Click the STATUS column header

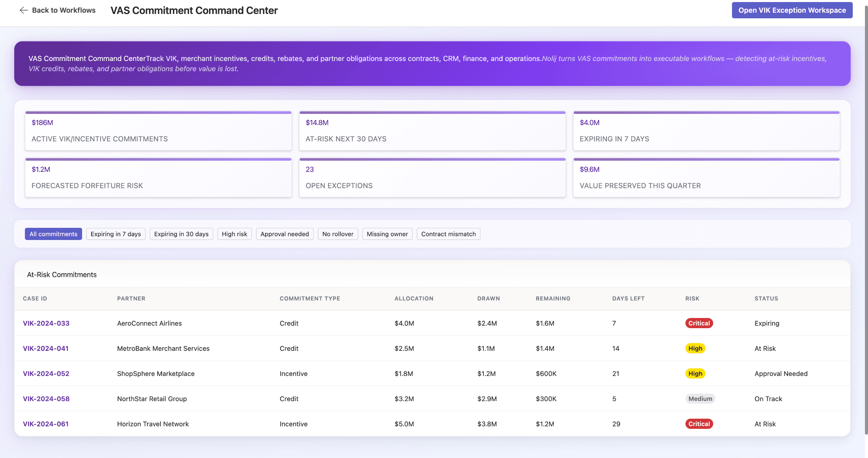point(766,298)
